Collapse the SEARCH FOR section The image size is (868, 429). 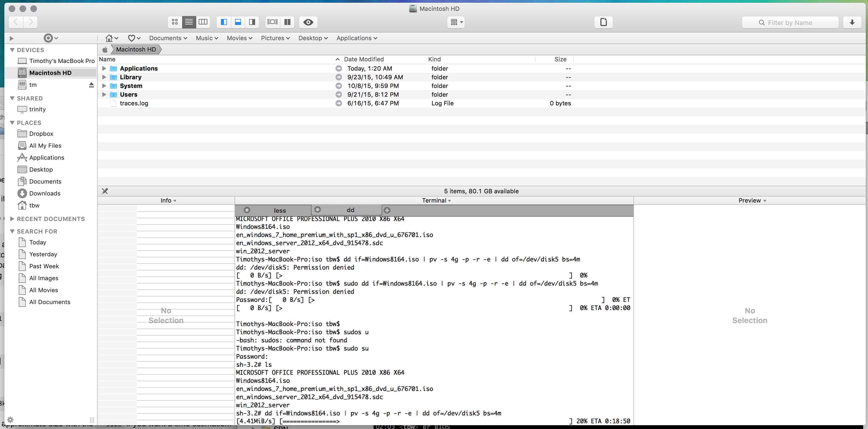coord(12,232)
